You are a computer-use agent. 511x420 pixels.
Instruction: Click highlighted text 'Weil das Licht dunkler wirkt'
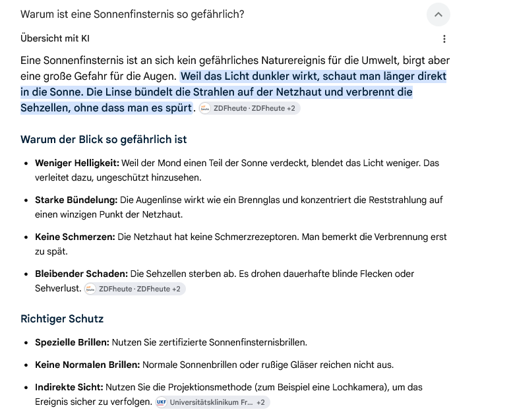click(250, 76)
